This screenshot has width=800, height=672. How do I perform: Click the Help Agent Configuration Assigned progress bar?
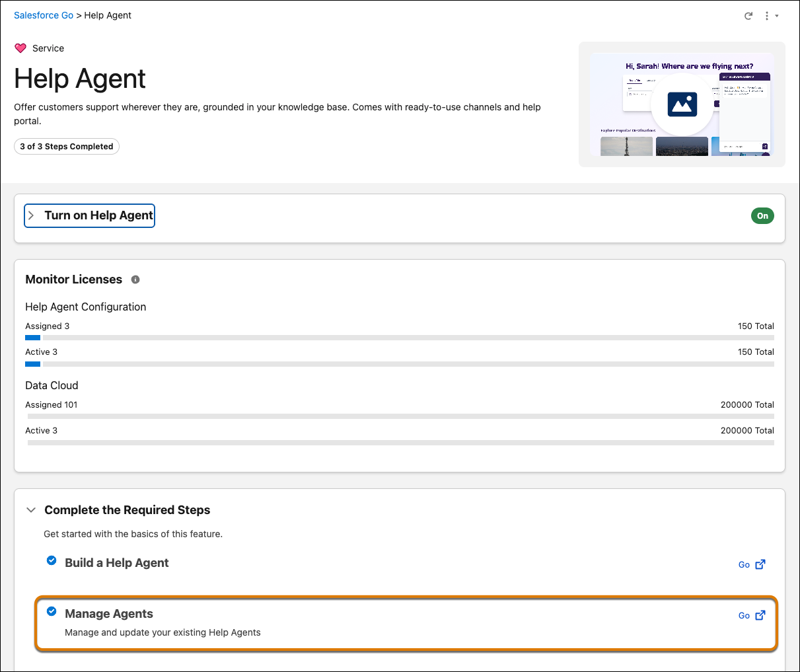pos(400,338)
